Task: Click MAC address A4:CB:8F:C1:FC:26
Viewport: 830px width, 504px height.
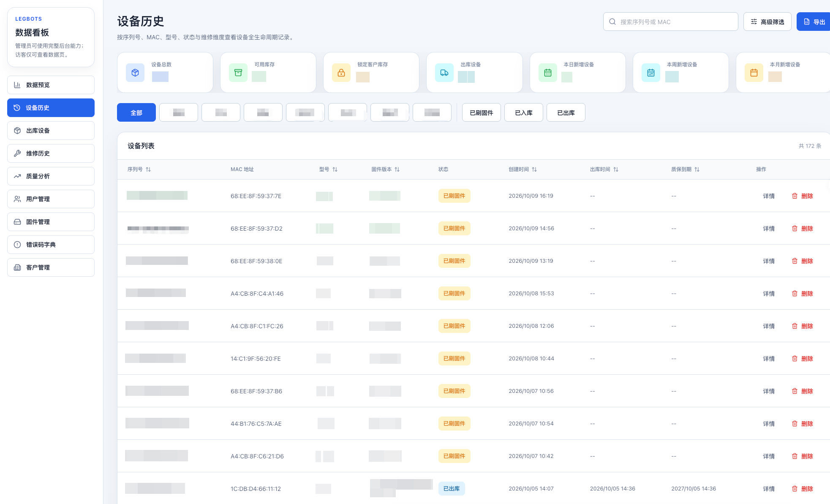Action: coord(257,326)
